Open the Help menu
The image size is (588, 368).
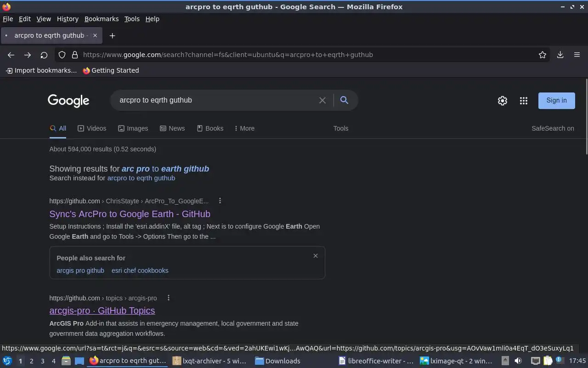[x=153, y=19]
